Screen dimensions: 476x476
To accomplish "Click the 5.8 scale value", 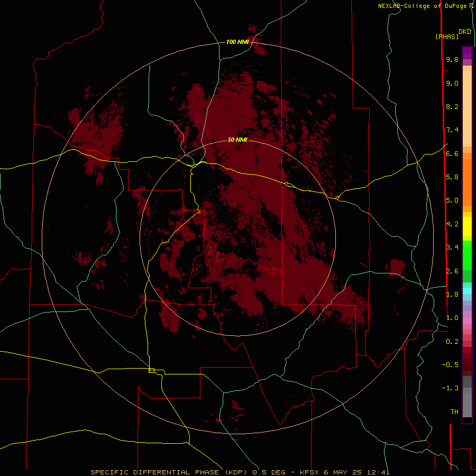I will pyautogui.click(x=452, y=177).
